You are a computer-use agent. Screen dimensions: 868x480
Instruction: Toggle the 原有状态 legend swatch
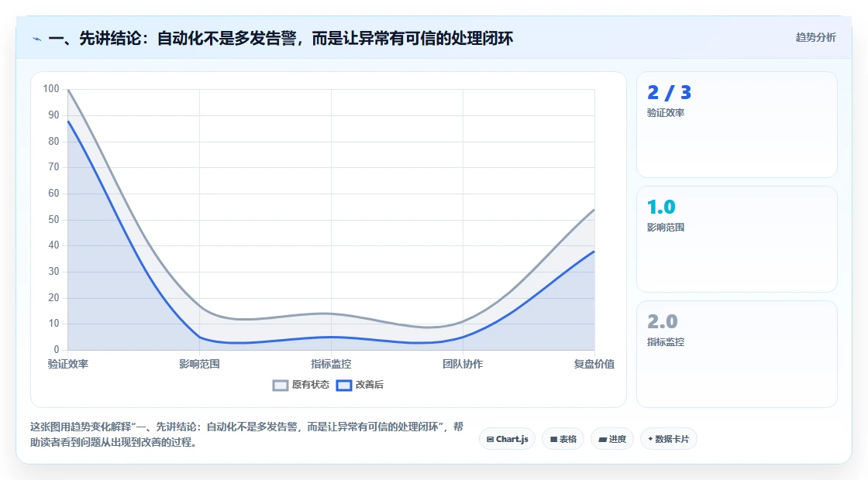[x=281, y=385]
